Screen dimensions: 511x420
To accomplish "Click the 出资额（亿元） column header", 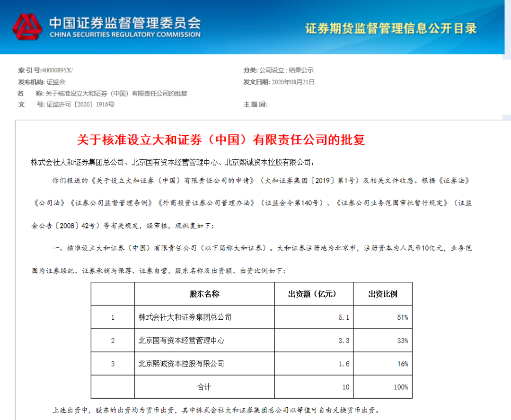I will [x=314, y=294].
